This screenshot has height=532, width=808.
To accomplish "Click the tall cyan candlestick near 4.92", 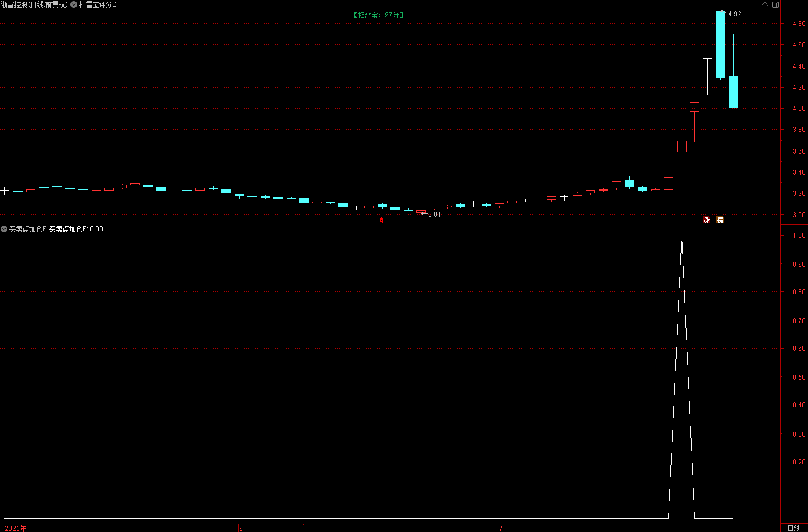I will click(720, 44).
